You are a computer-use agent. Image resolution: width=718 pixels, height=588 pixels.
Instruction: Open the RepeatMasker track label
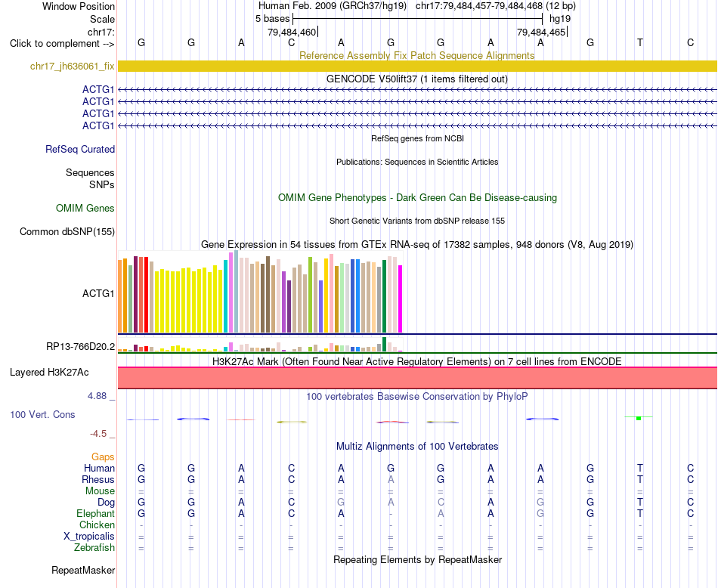tap(83, 570)
